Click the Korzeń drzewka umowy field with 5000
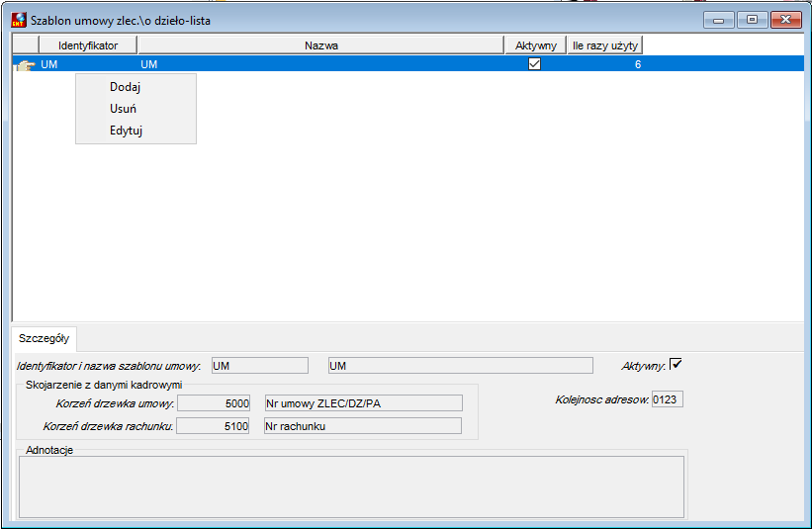 [x=214, y=403]
